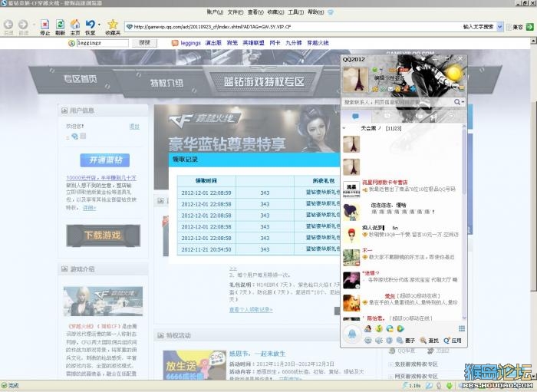Click the QQ profile Eiffel tower avatar
This screenshot has width=537, height=392.
[x=356, y=80]
